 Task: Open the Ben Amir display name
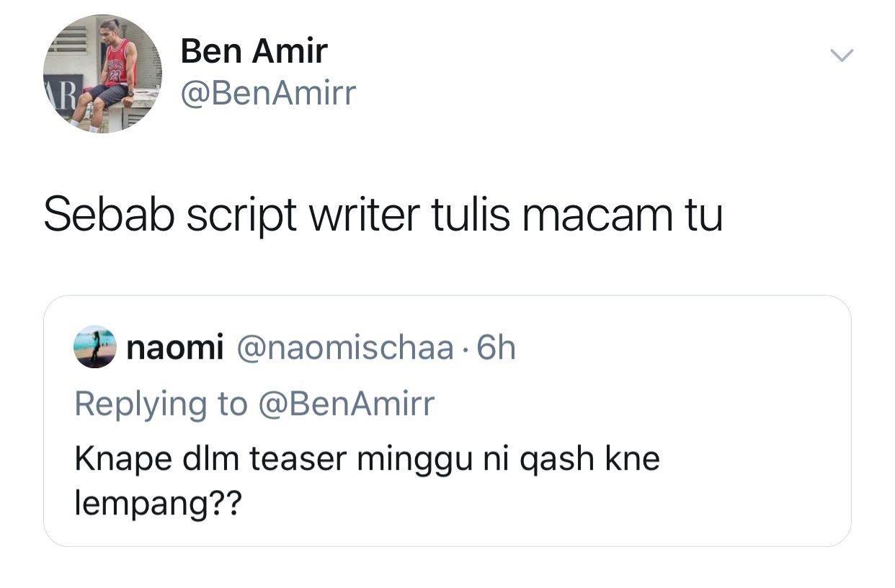click(254, 51)
